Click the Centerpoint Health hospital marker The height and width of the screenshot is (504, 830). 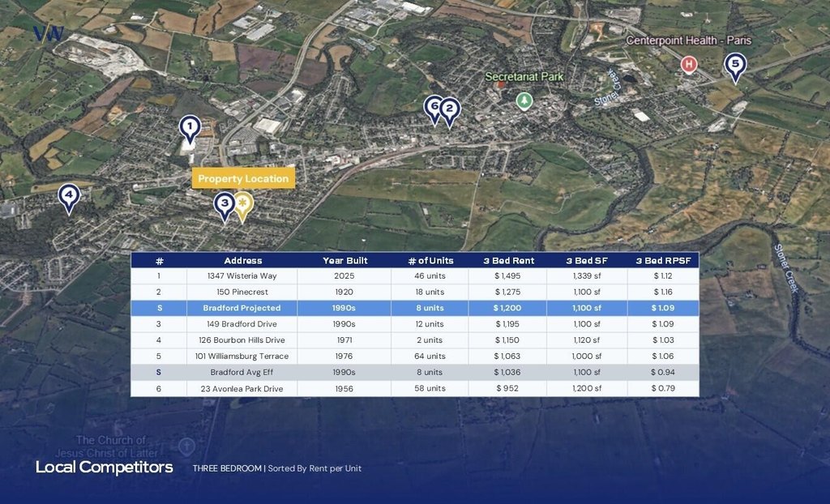point(689,64)
